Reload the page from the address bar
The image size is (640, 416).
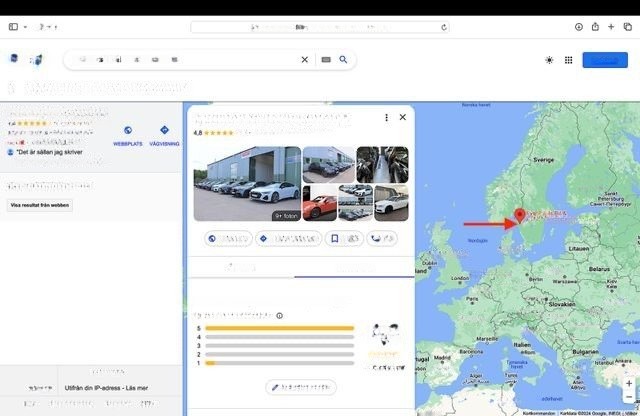[x=444, y=27]
